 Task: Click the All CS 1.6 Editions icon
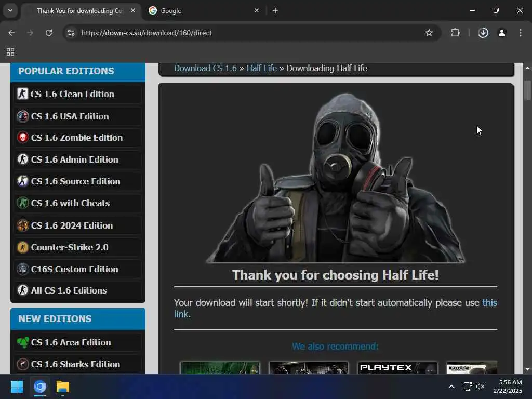point(23,290)
